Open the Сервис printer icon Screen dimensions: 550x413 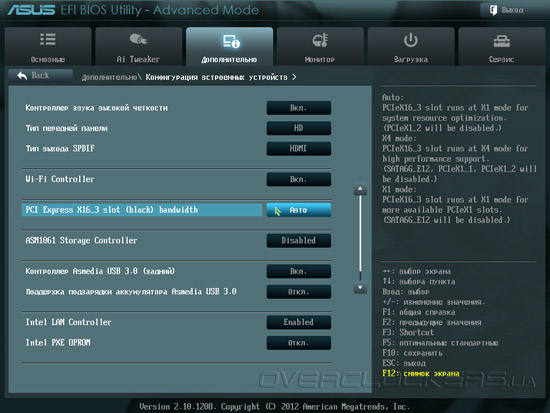coord(502,41)
